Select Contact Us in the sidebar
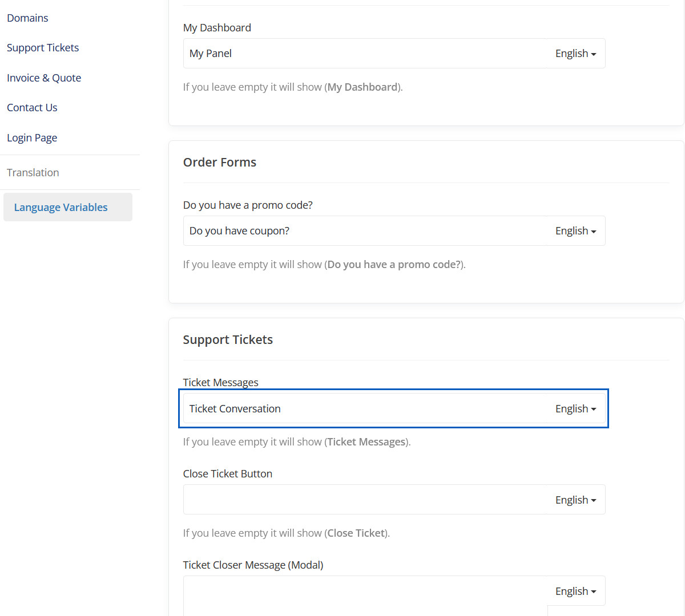This screenshot has height=616, width=685. pos(32,108)
